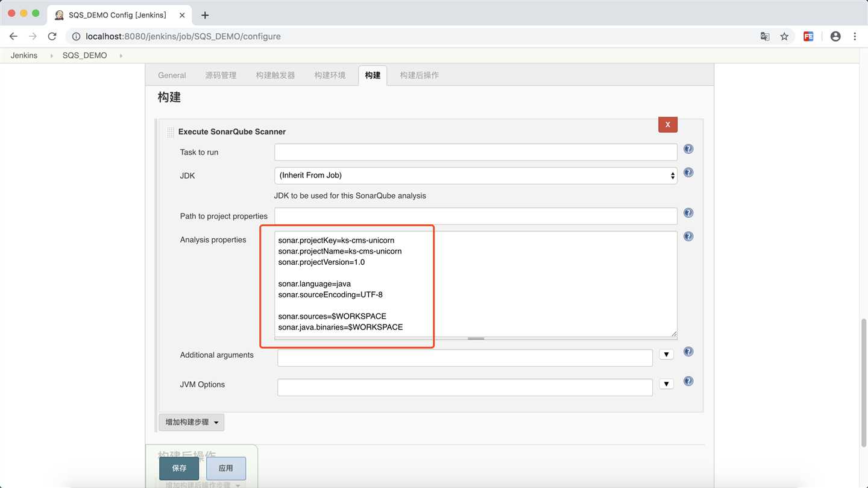
Task: Open the Chrome profile avatar menu
Action: (x=835, y=36)
